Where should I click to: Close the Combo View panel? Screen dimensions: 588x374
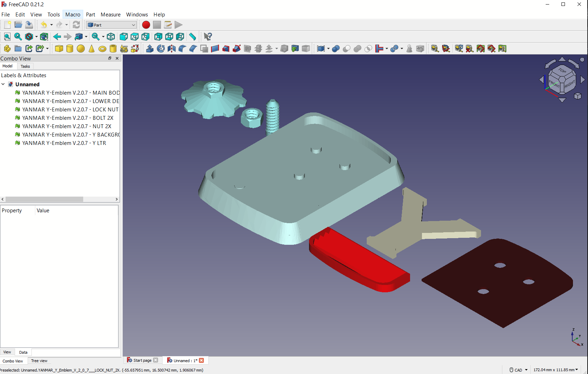click(x=117, y=58)
